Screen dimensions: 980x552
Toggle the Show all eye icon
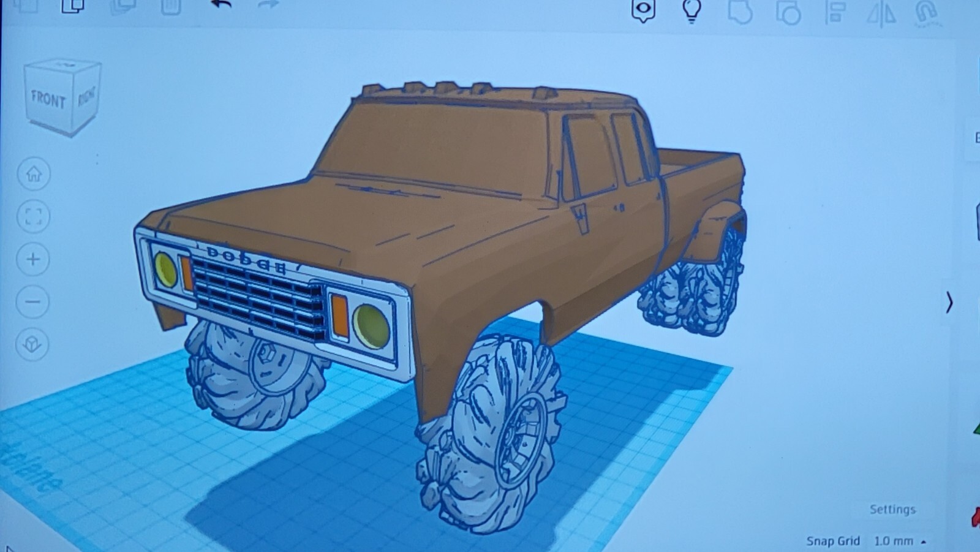pyautogui.click(x=644, y=10)
